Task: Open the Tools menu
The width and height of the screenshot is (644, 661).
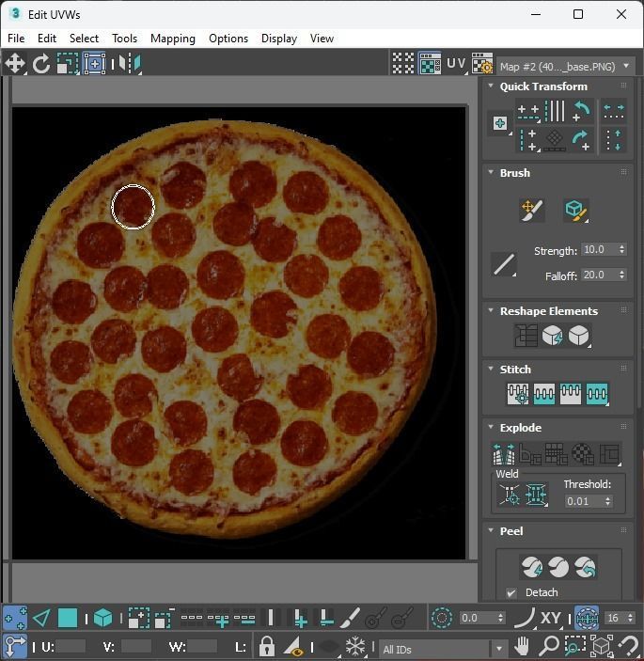Action: 124,39
